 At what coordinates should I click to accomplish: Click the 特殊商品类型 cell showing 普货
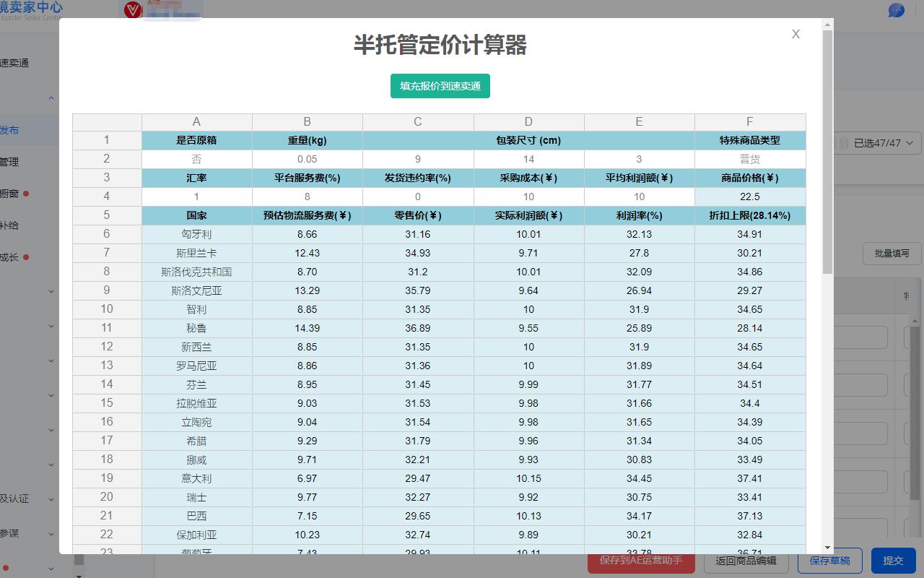tap(750, 159)
